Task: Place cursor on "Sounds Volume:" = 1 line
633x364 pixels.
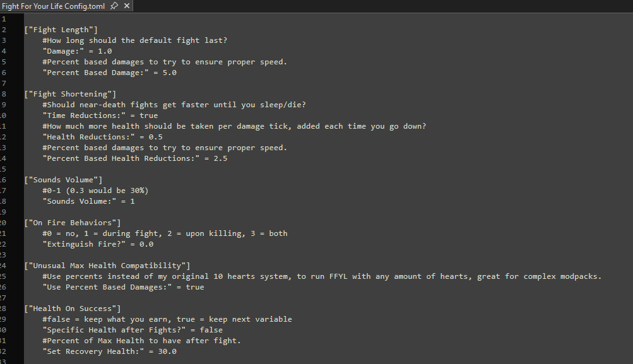Action: (x=88, y=201)
